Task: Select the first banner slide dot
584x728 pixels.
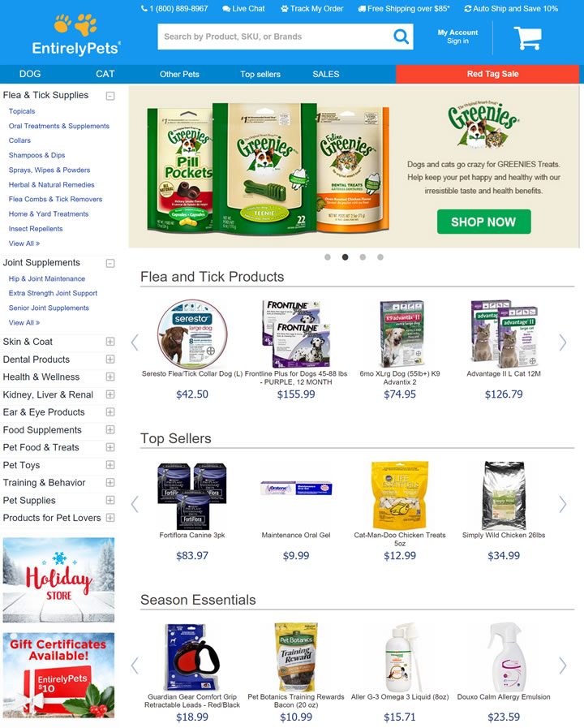Action: coord(328,257)
